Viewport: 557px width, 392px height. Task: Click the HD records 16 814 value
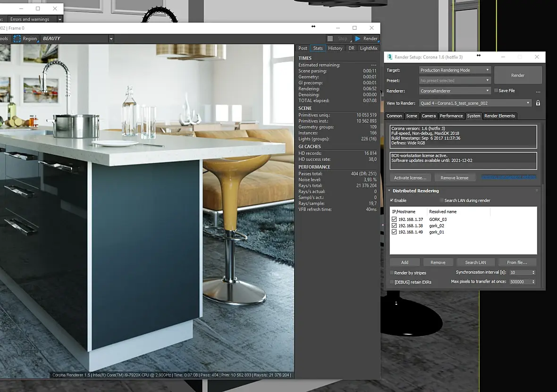tap(370, 153)
